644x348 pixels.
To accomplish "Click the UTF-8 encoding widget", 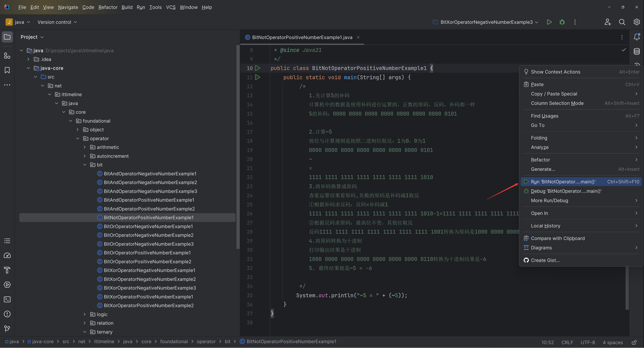I will click(588, 342).
